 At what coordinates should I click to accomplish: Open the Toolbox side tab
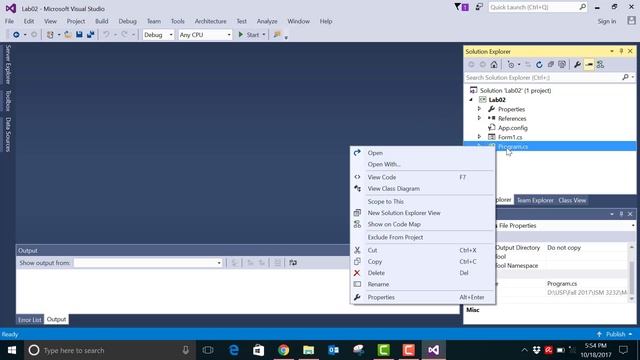click(x=8, y=100)
